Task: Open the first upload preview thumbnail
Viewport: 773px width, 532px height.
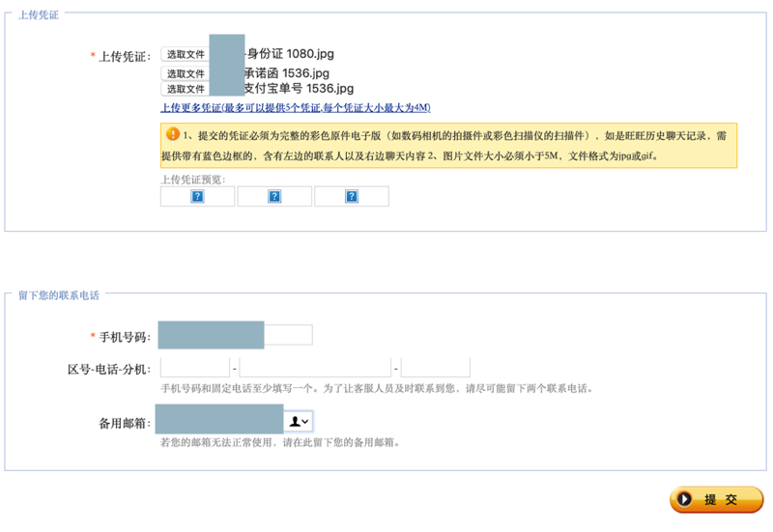Action: pos(197,196)
